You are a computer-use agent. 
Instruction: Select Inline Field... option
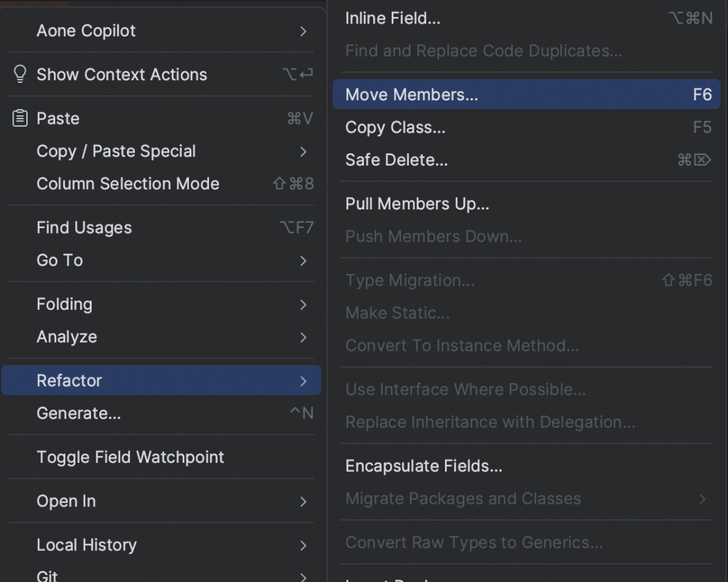(x=526, y=18)
